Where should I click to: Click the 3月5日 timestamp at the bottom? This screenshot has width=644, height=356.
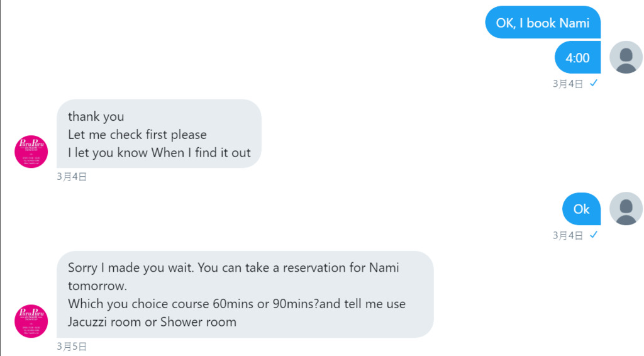click(x=72, y=346)
